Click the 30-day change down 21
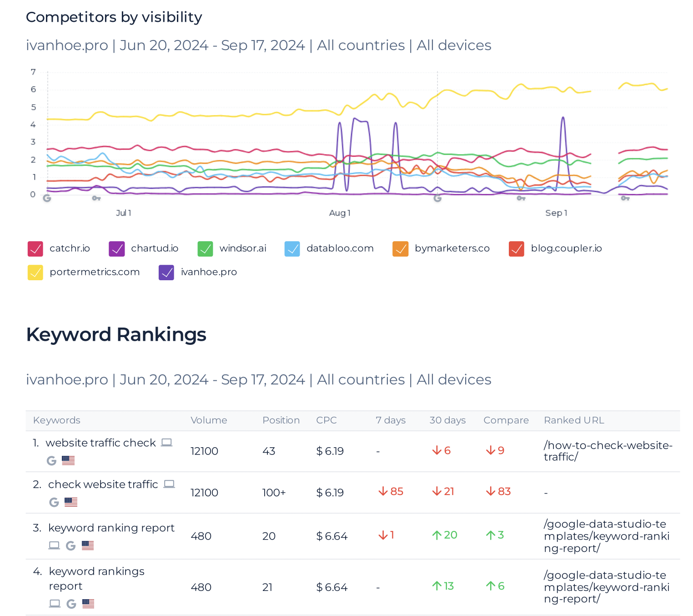Screen dimensions: 693x616 (443, 491)
